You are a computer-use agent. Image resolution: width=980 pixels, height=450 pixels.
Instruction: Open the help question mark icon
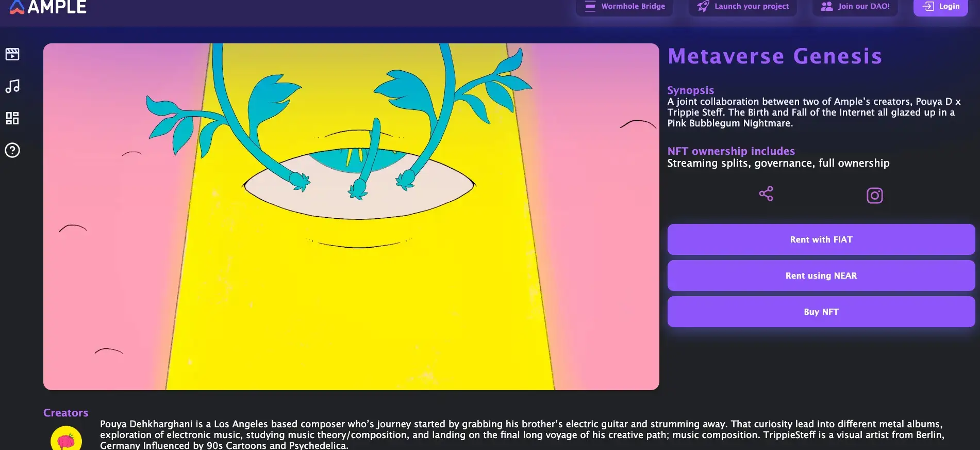tap(12, 150)
